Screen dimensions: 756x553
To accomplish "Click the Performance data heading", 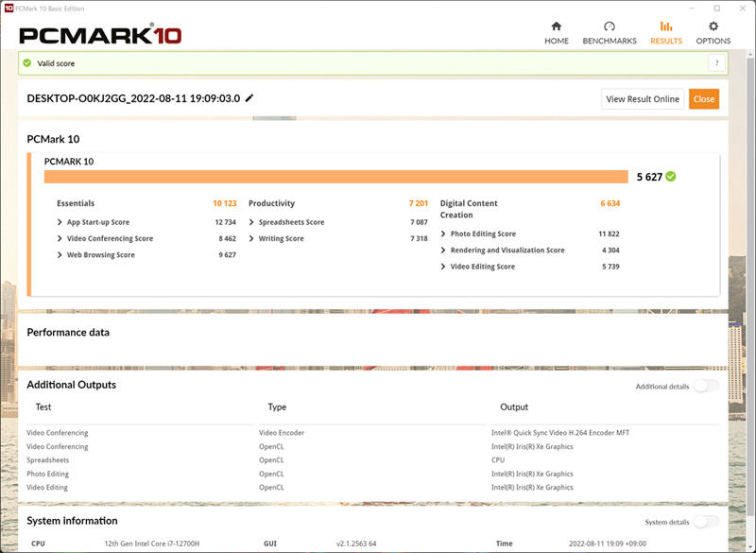I will (68, 332).
